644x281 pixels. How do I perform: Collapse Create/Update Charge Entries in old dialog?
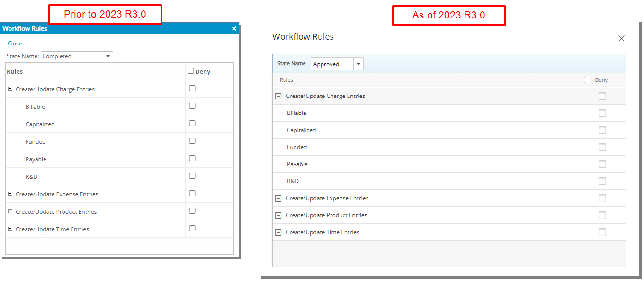tap(10, 88)
